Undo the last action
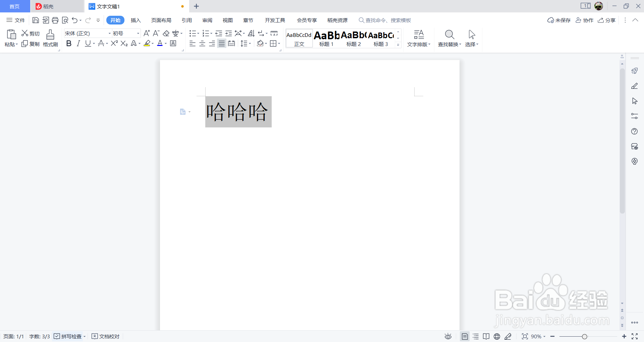This screenshot has height=342, width=644. point(74,20)
